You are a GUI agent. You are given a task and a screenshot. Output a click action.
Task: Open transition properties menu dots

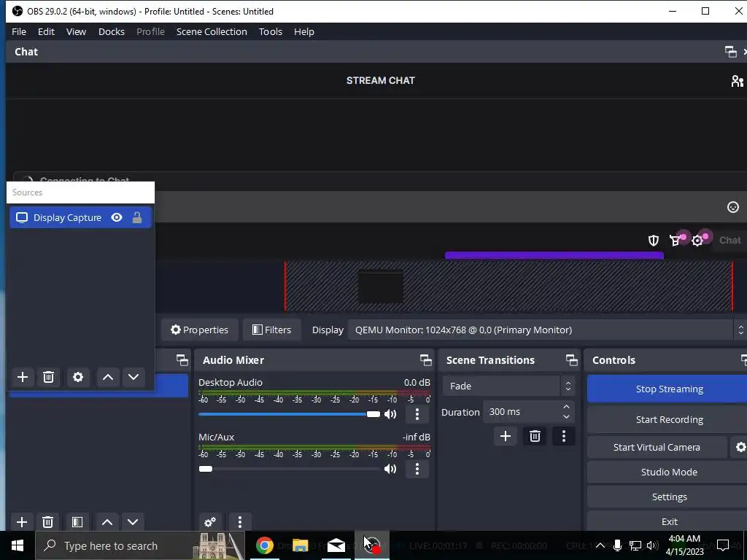pos(564,436)
